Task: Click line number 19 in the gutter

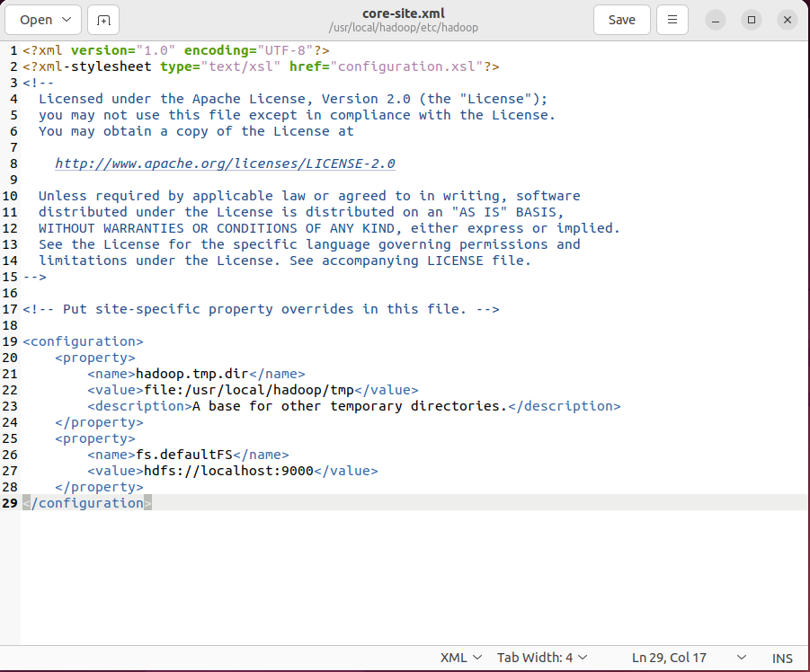Action: (10, 341)
